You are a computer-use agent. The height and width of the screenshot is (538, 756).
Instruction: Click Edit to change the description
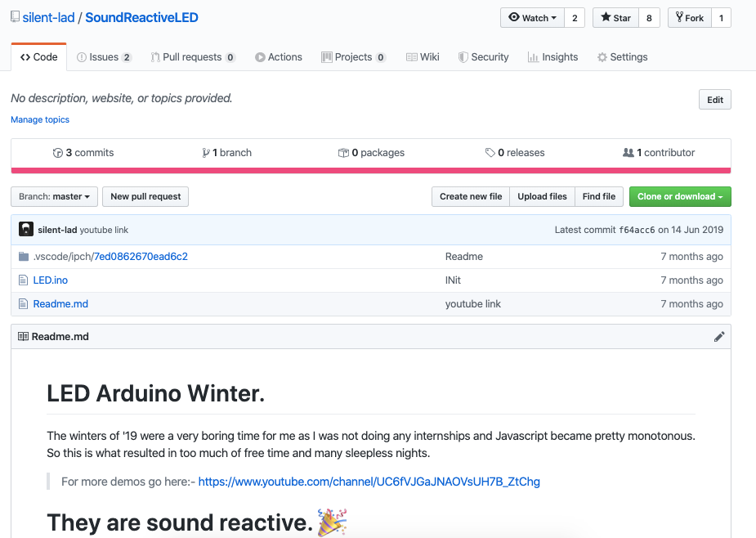coord(715,100)
